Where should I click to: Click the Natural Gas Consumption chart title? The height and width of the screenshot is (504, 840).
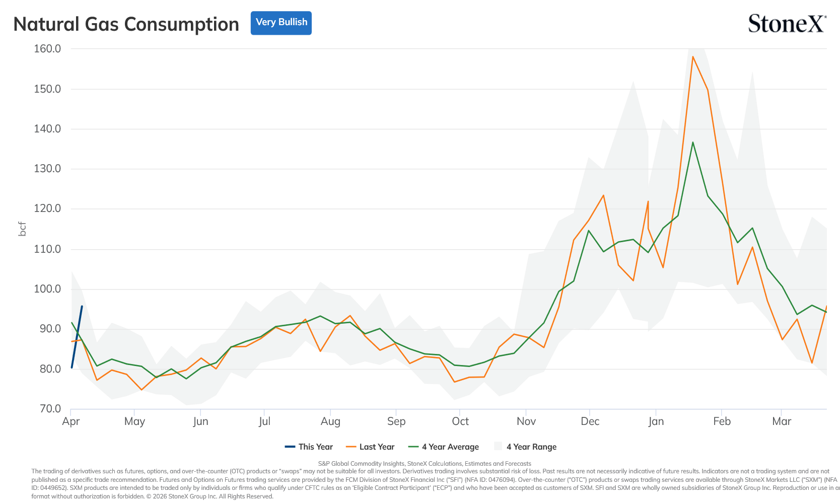point(126,24)
